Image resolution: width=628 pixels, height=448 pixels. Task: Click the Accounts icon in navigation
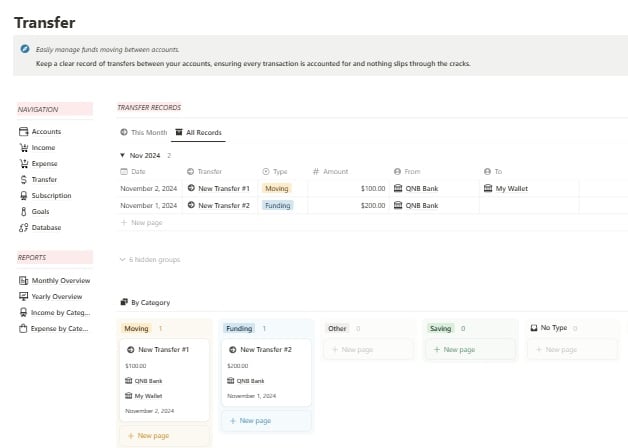click(x=23, y=132)
